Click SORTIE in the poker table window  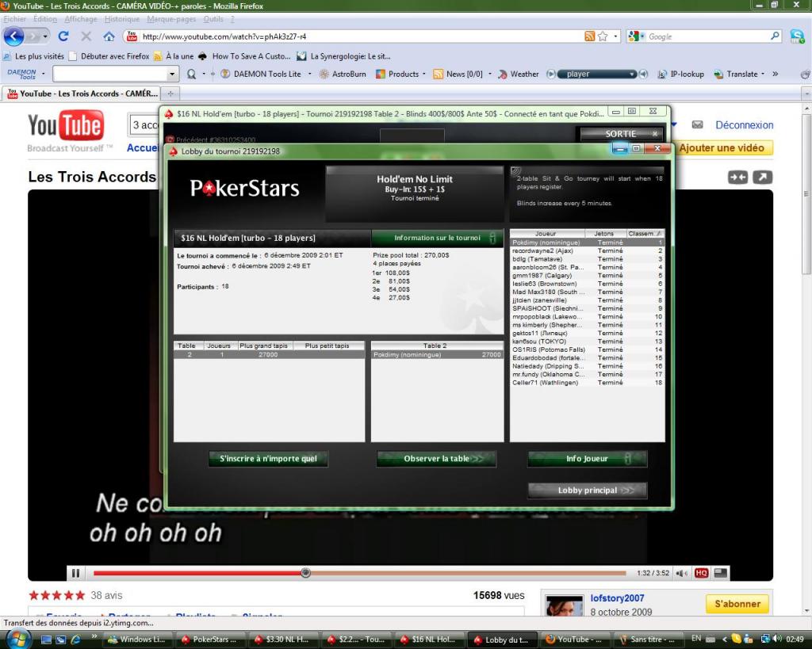(621, 134)
